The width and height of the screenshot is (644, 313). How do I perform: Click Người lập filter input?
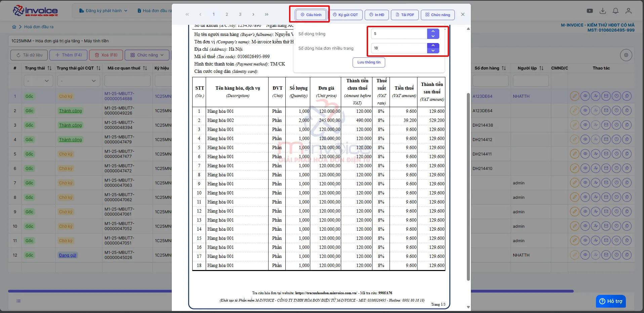[x=531, y=81]
